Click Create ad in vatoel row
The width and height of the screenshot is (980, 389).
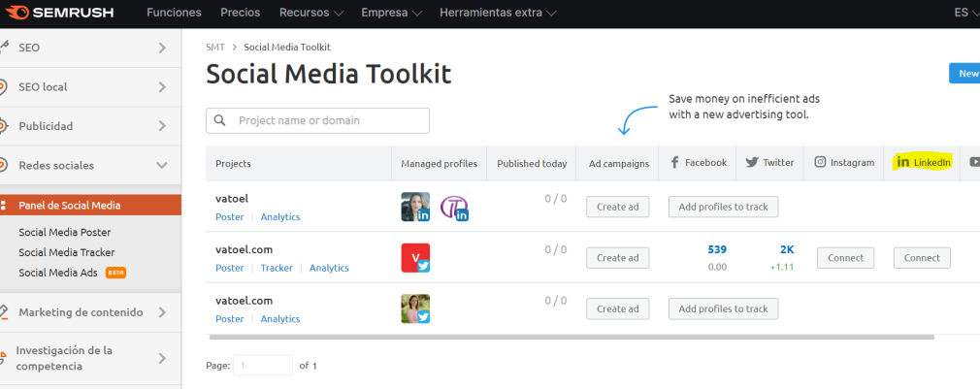(617, 207)
